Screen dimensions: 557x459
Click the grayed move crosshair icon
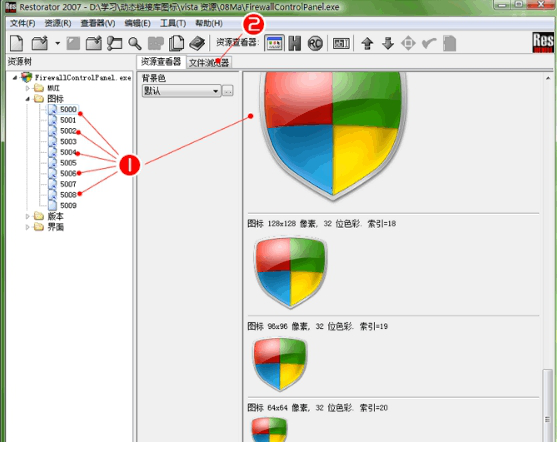pos(408,43)
